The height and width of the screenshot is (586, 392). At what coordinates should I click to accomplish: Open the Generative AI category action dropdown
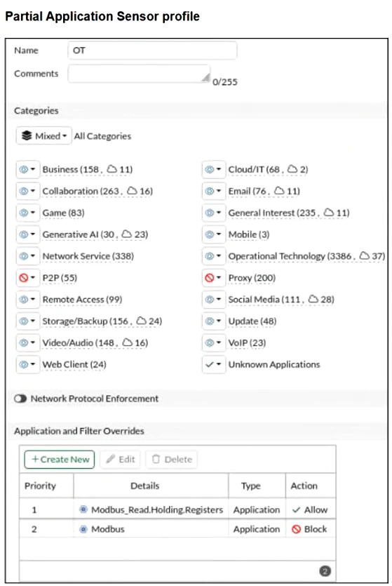click(27, 234)
